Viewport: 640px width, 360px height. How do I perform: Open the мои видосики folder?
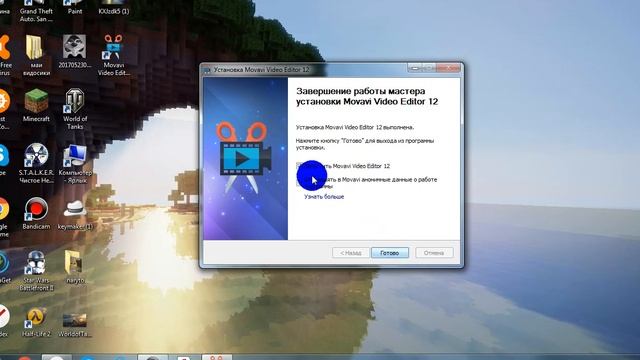(36, 55)
